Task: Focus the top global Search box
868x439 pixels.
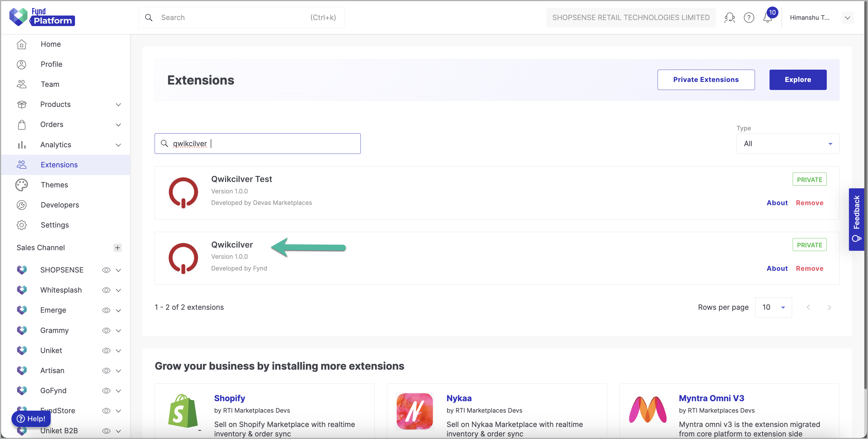Action: [241, 17]
